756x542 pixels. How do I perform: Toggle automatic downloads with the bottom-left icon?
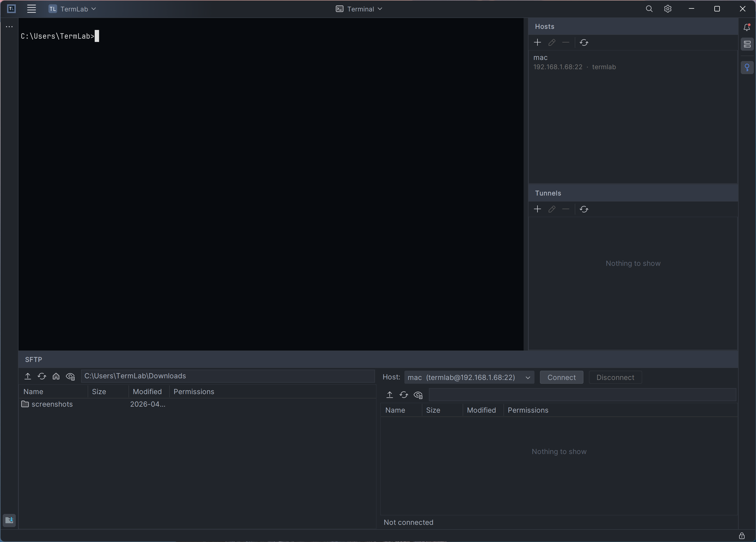point(9,520)
